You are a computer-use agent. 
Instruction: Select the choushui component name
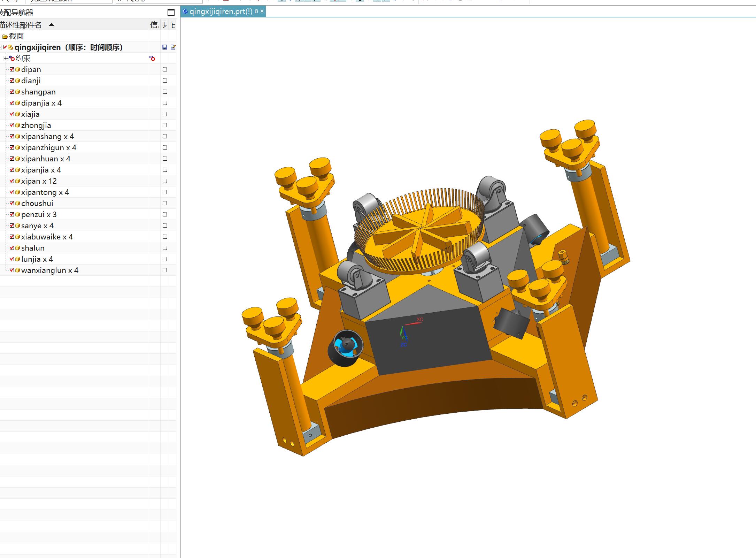coord(37,203)
